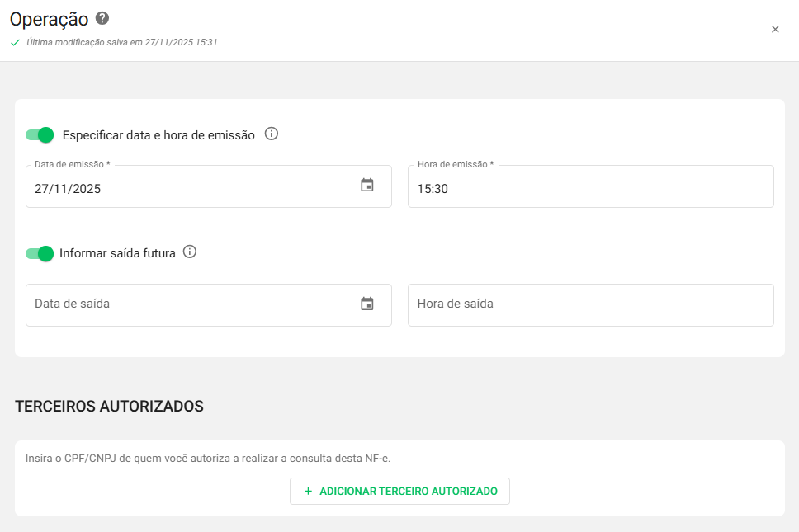Click into the Data de saída field

(x=190, y=304)
